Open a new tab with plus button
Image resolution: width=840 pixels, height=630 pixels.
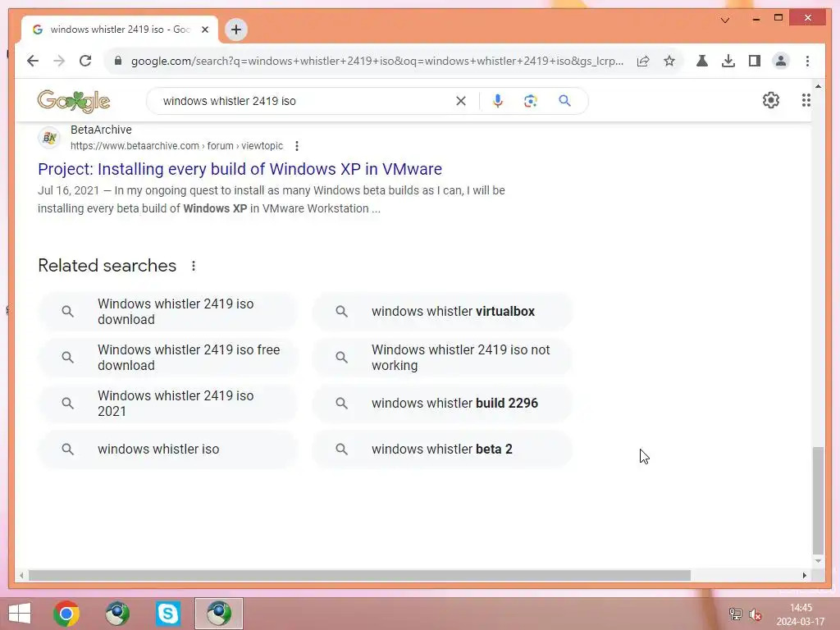(236, 30)
